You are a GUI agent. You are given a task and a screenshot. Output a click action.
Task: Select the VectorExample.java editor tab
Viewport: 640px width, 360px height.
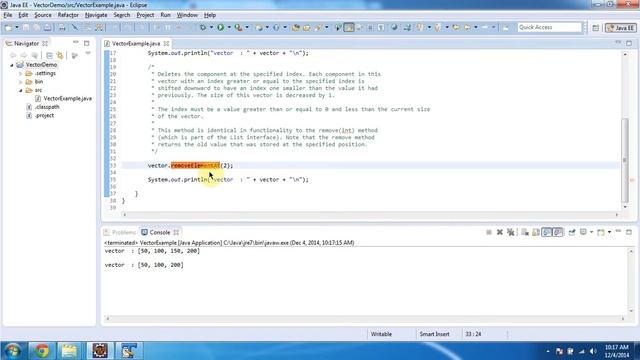(136, 43)
